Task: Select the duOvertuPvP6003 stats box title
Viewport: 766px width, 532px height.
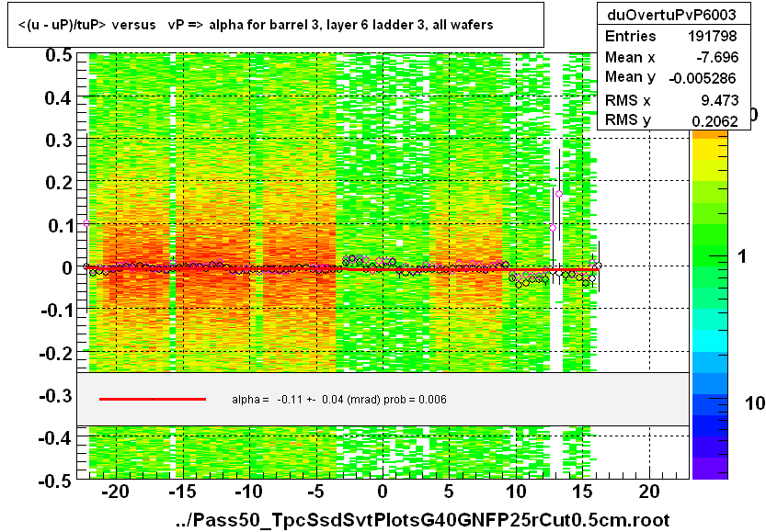Action: 671,15
